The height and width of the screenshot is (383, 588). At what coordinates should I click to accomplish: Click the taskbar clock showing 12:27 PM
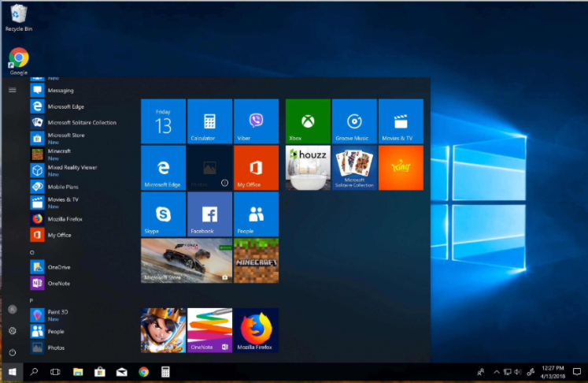(553, 372)
